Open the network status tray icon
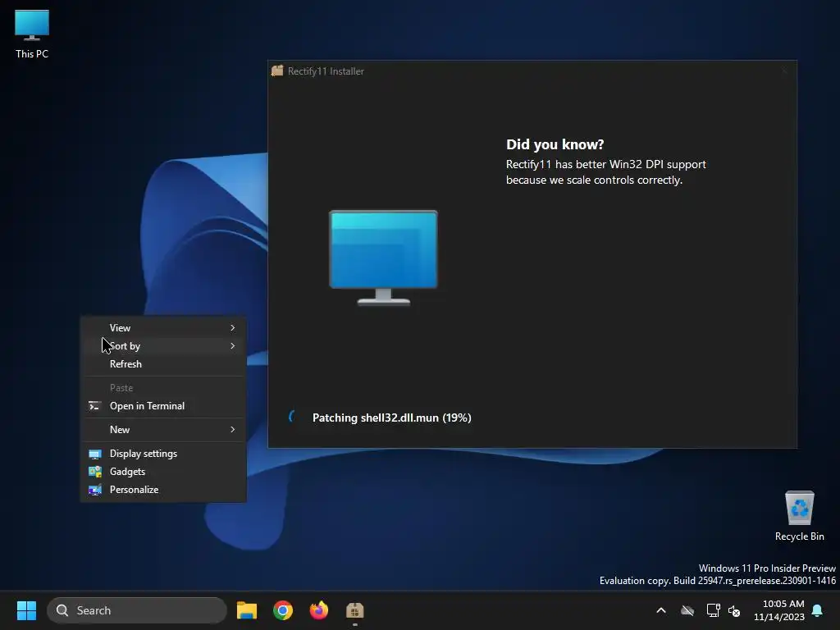The height and width of the screenshot is (630, 840). pos(713,610)
